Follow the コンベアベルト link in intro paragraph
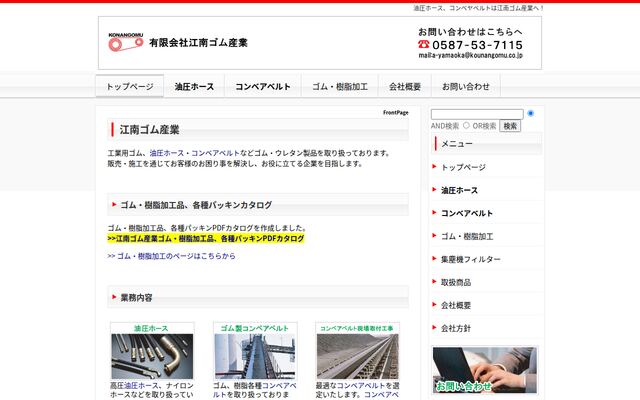Viewport: 640px width, 400px height. (215, 153)
